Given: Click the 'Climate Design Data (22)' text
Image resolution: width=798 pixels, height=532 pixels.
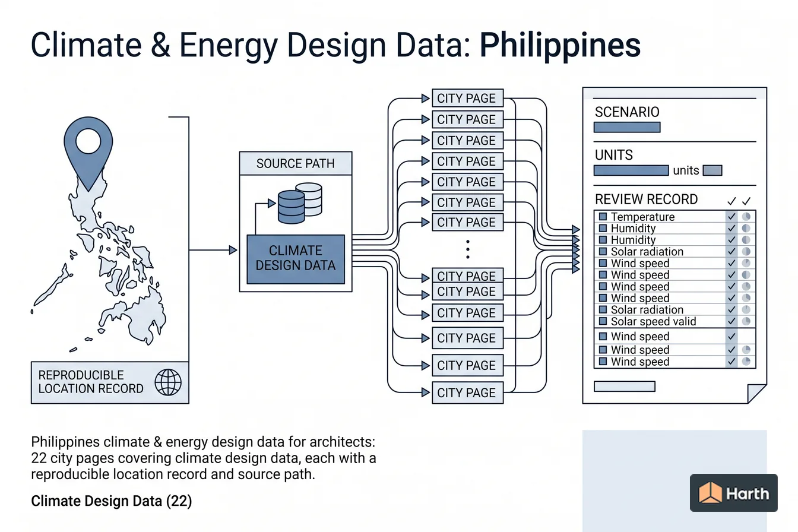Looking at the screenshot, I should coord(112,501).
